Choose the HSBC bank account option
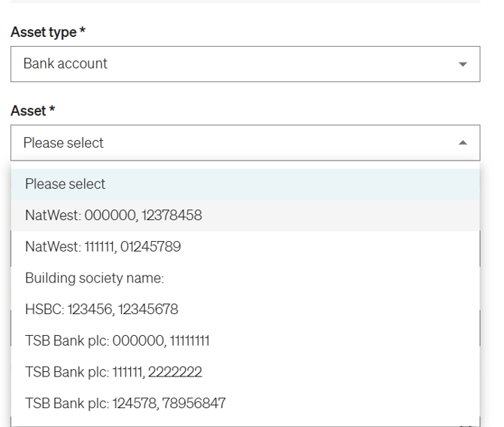The height and width of the screenshot is (427, 504). click(102, 310)
